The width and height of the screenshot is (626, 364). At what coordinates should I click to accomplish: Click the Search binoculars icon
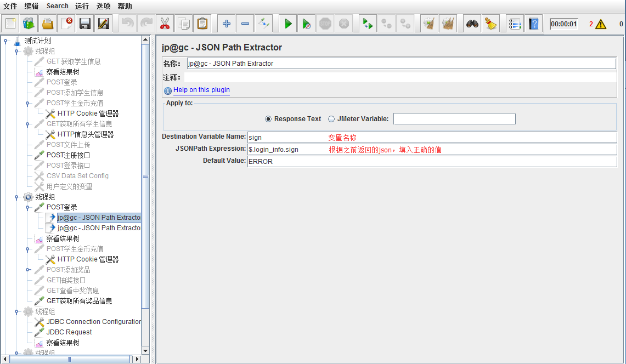[x=472, y=24]
